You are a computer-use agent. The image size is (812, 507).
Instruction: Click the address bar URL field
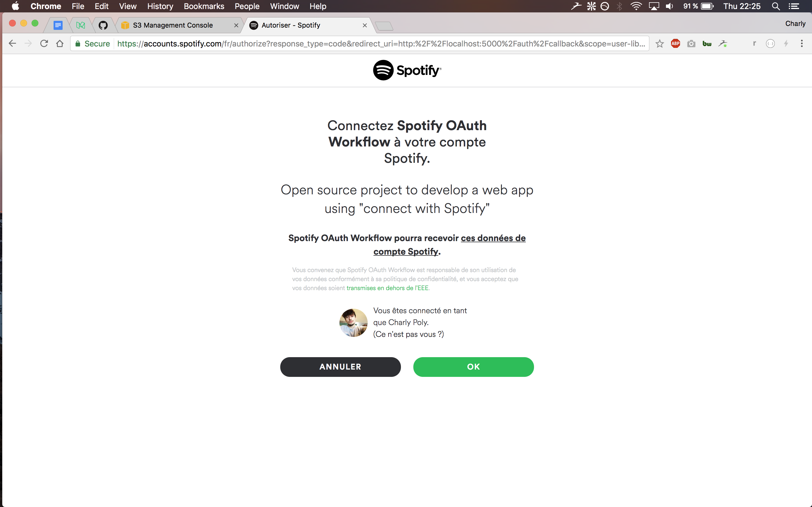tap(381, 44)
